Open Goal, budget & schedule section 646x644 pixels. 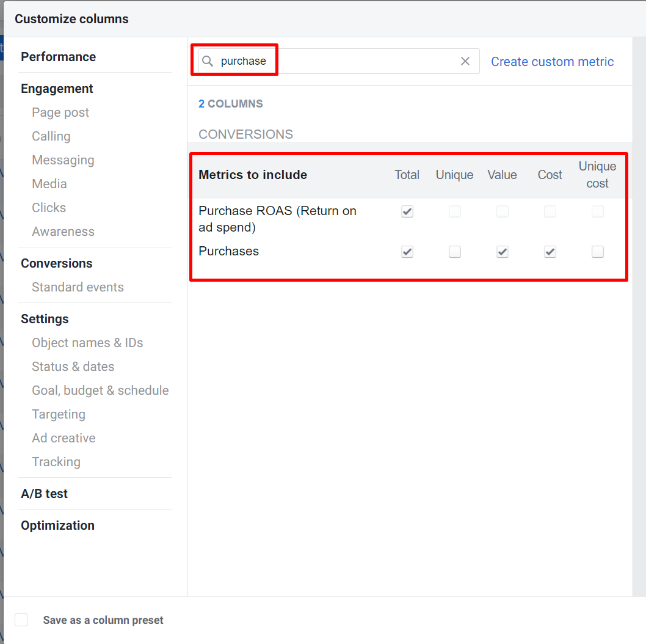click(100, 390)
